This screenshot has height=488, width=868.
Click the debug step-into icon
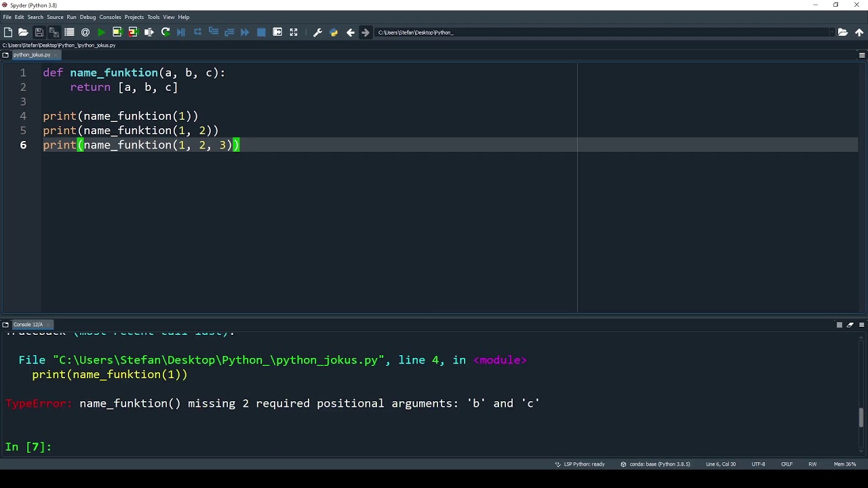[214, 32]
